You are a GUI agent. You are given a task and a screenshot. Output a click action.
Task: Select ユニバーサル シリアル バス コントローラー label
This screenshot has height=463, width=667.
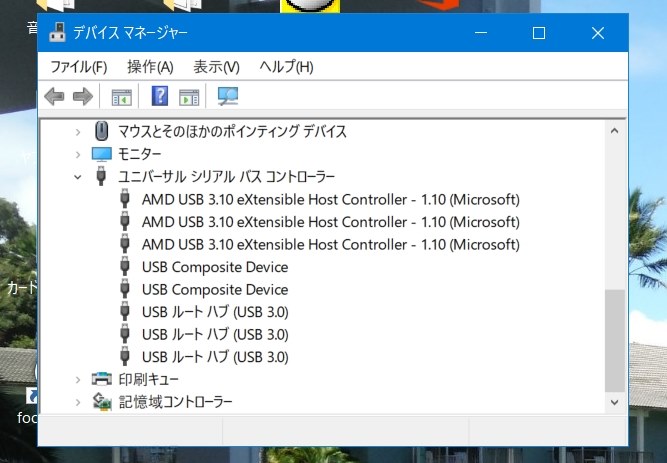[227, 177]
